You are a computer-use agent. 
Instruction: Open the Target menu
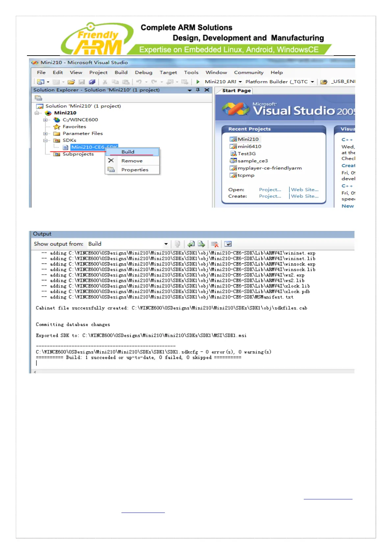click(168, 72)
